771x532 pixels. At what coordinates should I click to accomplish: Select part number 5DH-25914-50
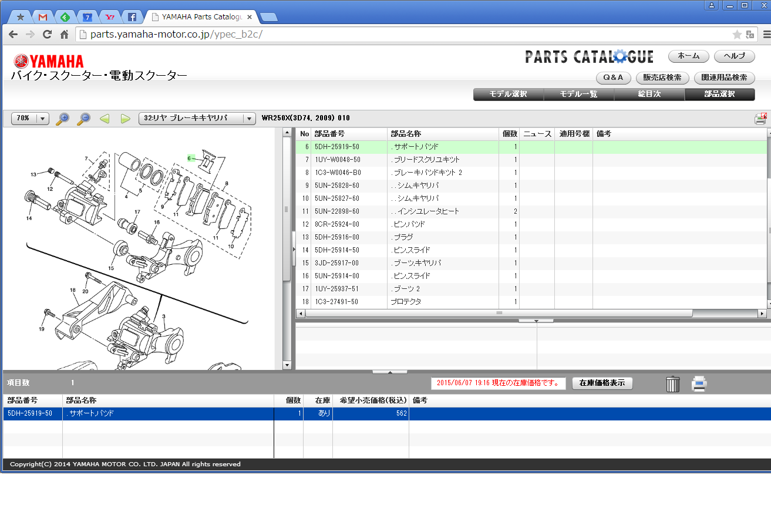[x=336, y=250]
